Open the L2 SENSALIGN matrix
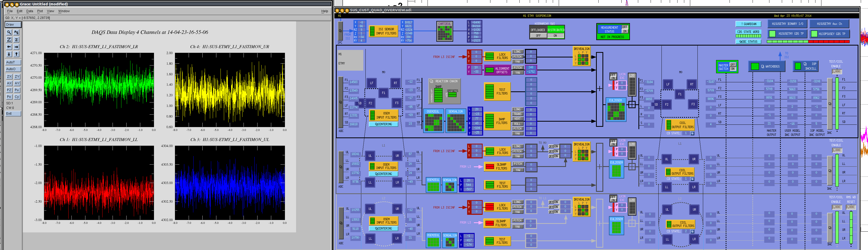Viewport: 868px width, 250px height. tap(450, 240)
